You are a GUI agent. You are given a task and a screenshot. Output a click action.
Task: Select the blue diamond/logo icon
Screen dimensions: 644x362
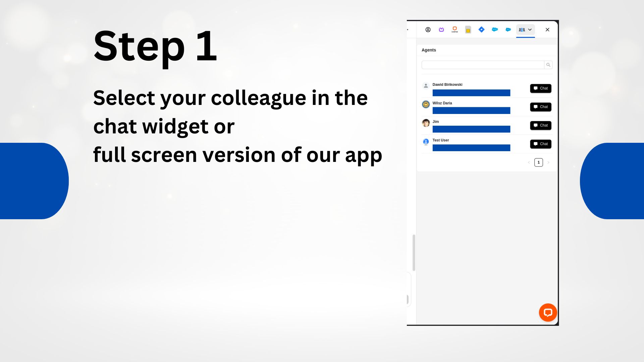tap(481, 29)
